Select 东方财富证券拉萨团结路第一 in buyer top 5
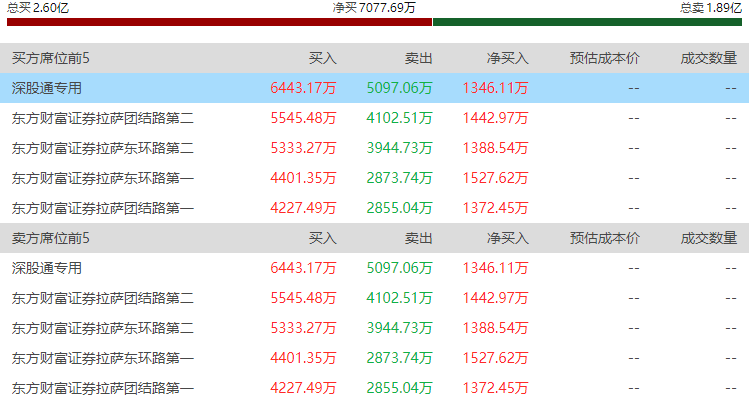Viewport: 749px width, 400px height. pos(103,208)
